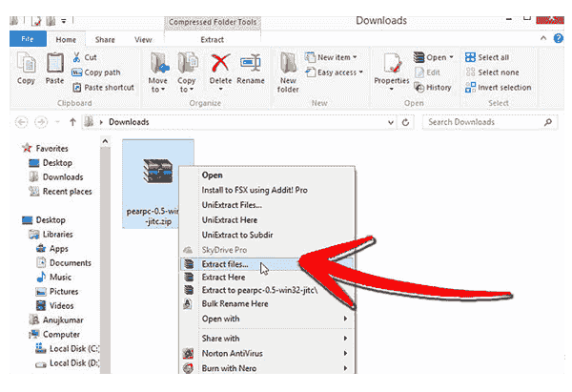Open the Anujkumar user folder
572x392 pixels.
(x=56, y=320)
